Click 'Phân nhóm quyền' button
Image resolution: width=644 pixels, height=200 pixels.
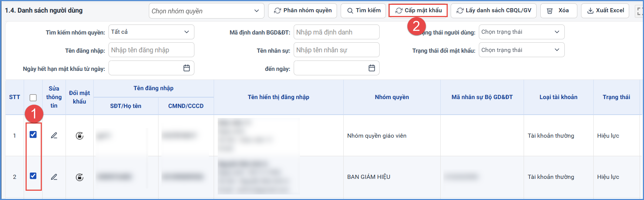click(303, 11)
